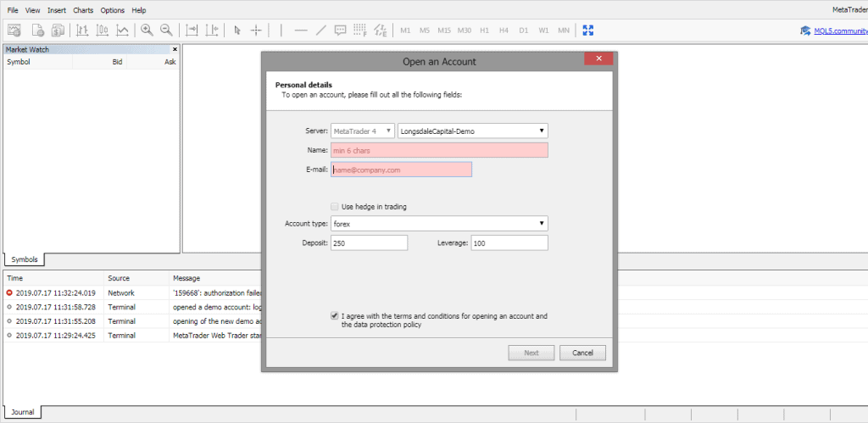Open the LongsdaleCapital-Demo server dropdown

[x=473, y=131]
